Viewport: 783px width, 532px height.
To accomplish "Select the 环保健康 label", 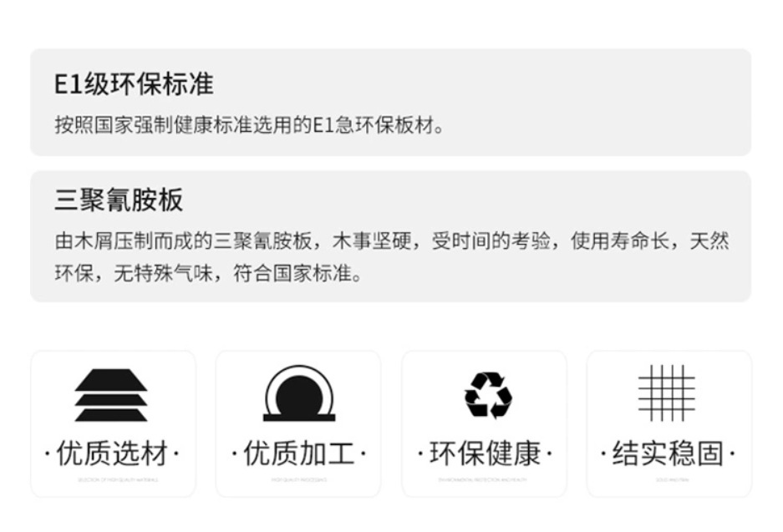I will pyautogui.click(x=485, y=453).
